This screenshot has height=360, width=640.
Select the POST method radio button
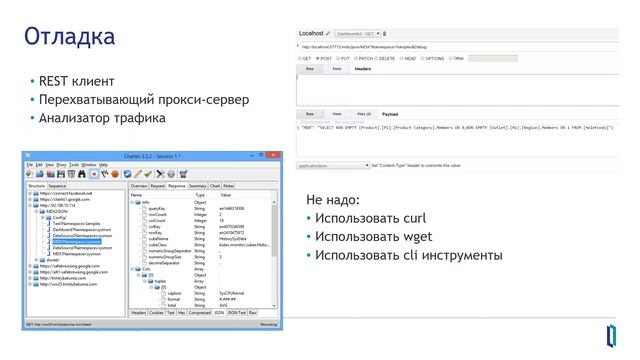click(318, 58)
